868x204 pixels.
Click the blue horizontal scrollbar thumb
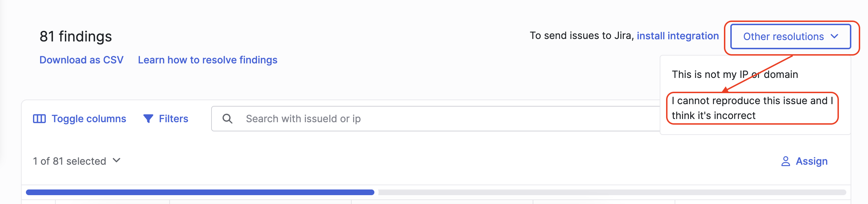[x=200, y=192]
